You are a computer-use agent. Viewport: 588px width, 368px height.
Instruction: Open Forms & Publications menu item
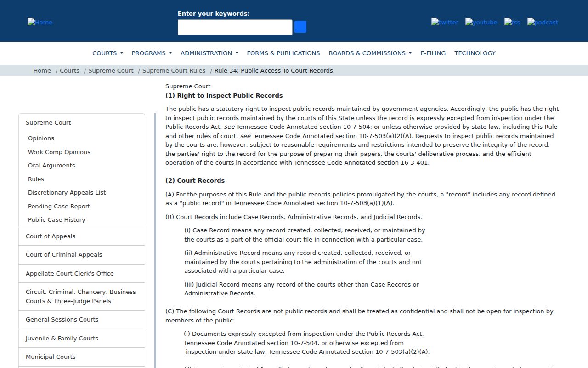pos(283,53)
